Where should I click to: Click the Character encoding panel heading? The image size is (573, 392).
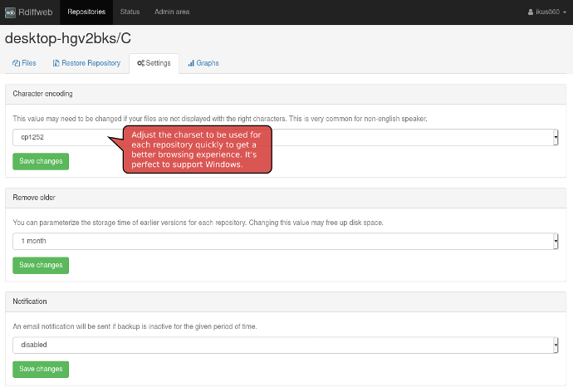click(42, 94)
